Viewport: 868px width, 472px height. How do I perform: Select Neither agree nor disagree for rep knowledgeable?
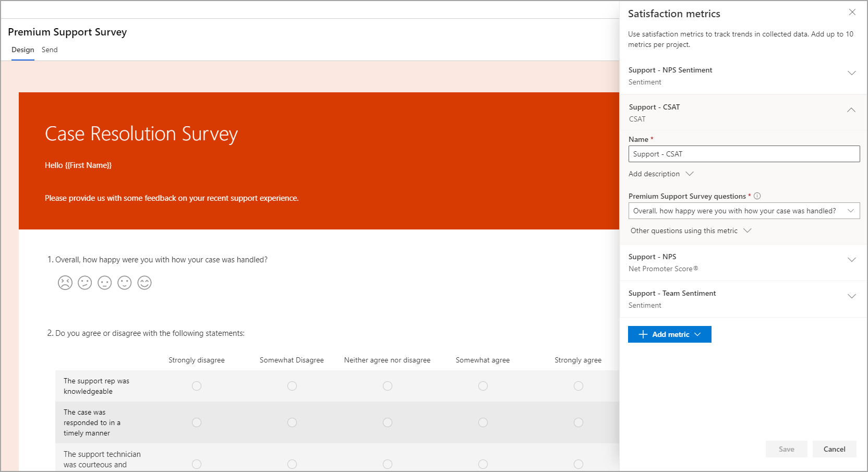point(388,386)
